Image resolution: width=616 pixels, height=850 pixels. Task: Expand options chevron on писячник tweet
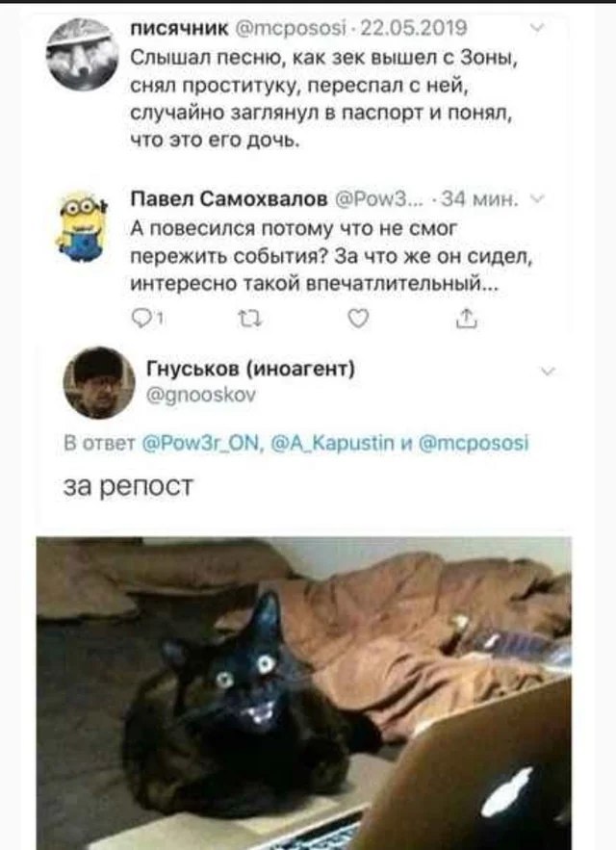tap(538, 28)
